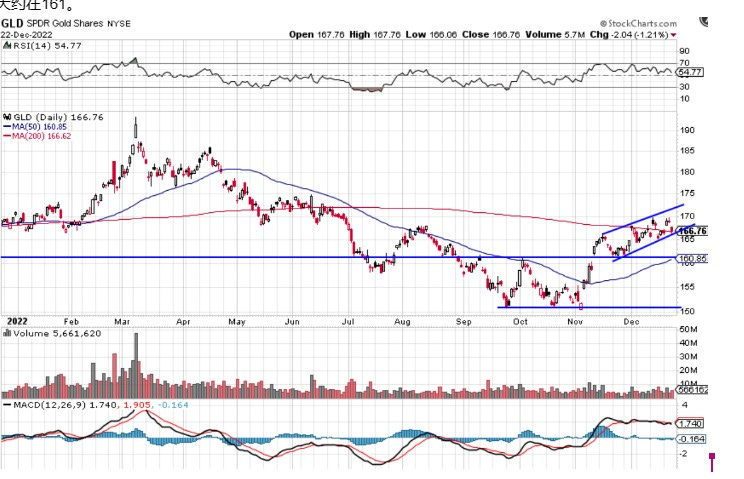Click the red MA(200) legend line
This screenshot has height=479, width=744.
pyautogui.click(x=7, y=136)
